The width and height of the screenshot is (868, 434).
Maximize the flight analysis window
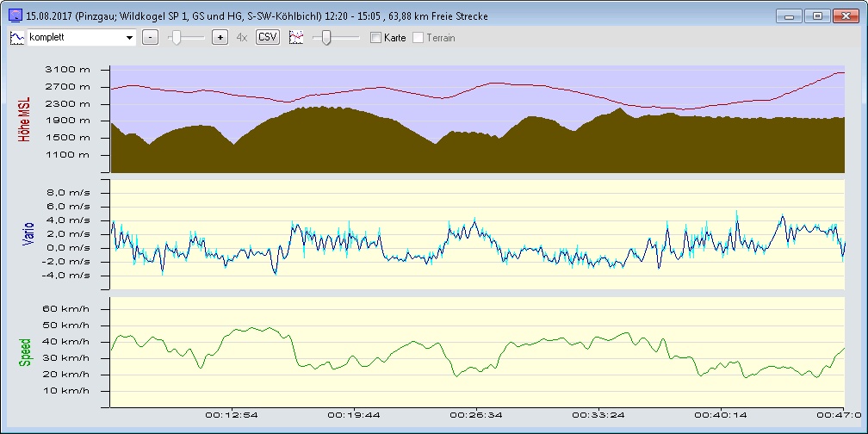pyautogui.click(x=817, y=15)
